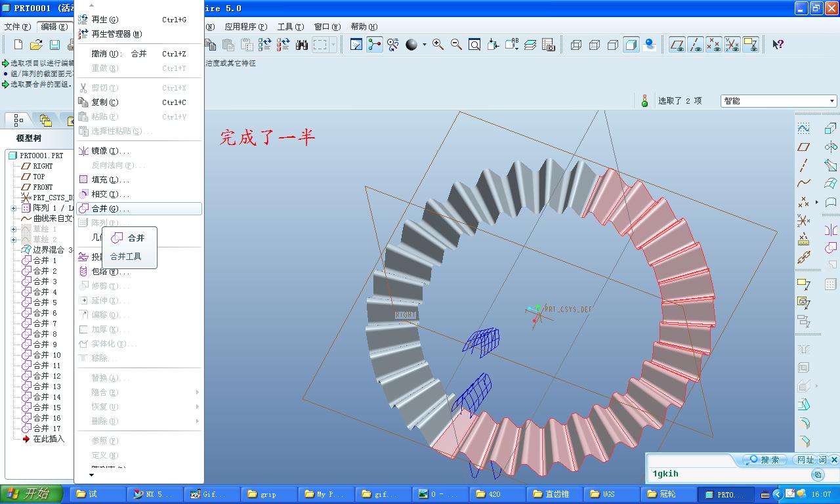Toggle orient mode button in the toolbar
840x504 pixels.
(393, 45)
